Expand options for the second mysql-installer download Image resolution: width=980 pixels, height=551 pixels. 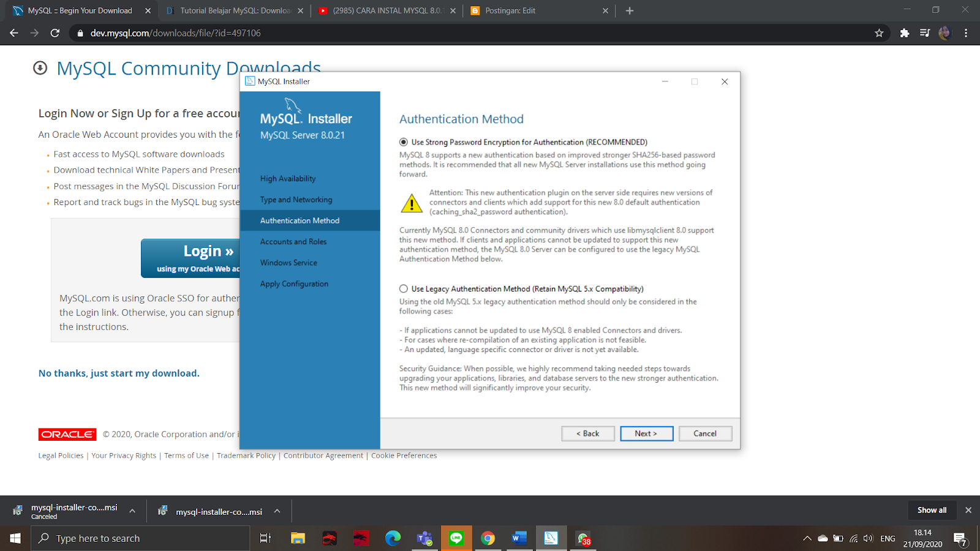click(277, 511)
